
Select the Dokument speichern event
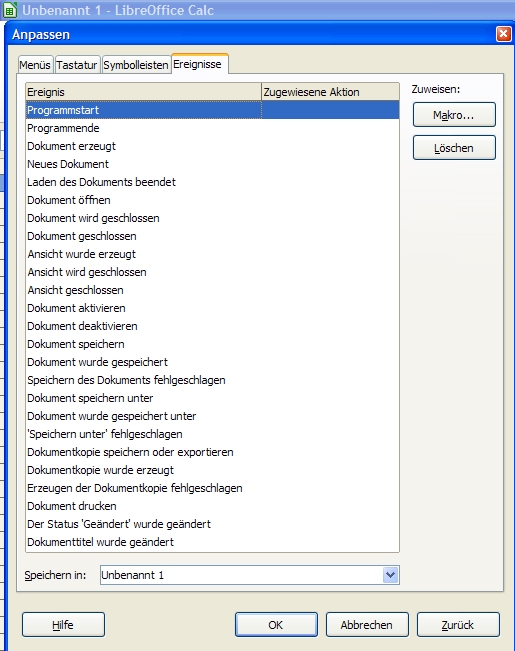click(212, 344)
